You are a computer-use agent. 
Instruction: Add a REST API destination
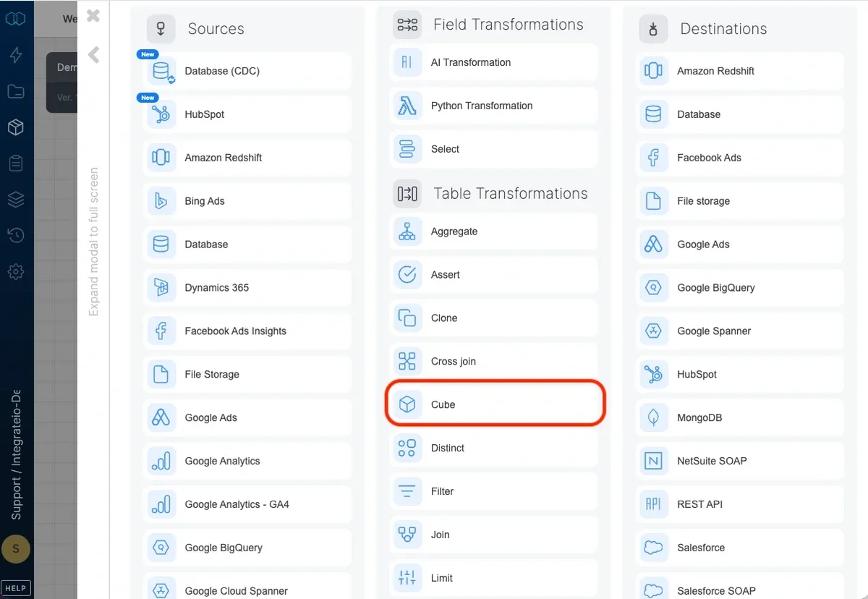pos(738,504)
